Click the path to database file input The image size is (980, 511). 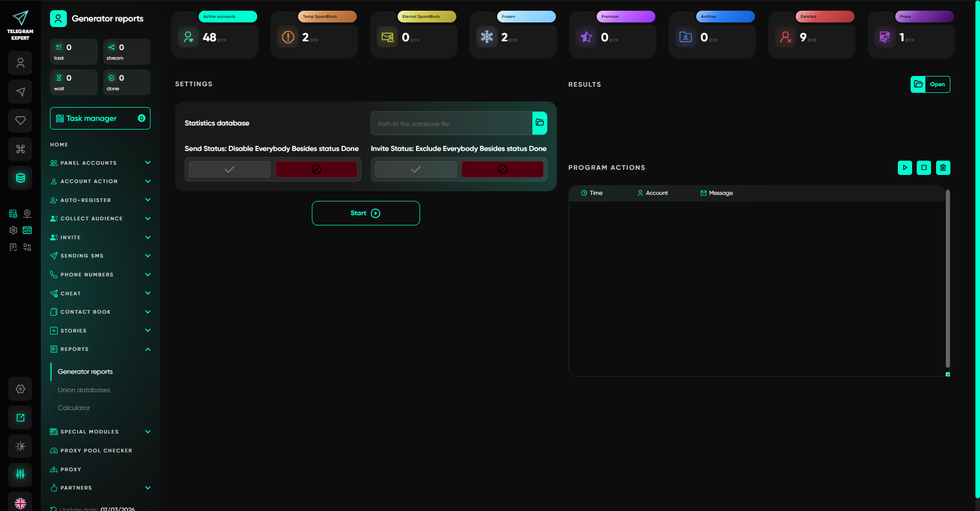(452, 123)
